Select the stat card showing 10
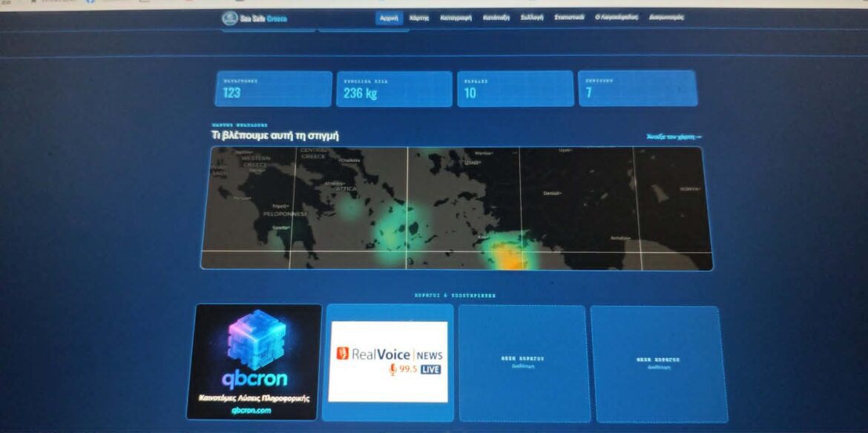The height and width of the screenshot is (433, 868). (x=516, y=88)
